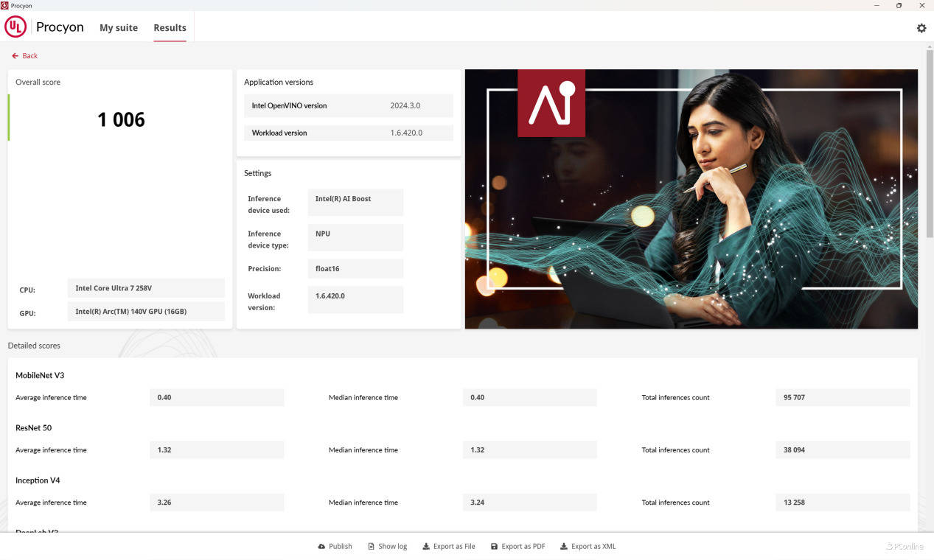The image size is (934, 560).
Task: Click the Export as File download icon
Action: (x=426, y=547)
